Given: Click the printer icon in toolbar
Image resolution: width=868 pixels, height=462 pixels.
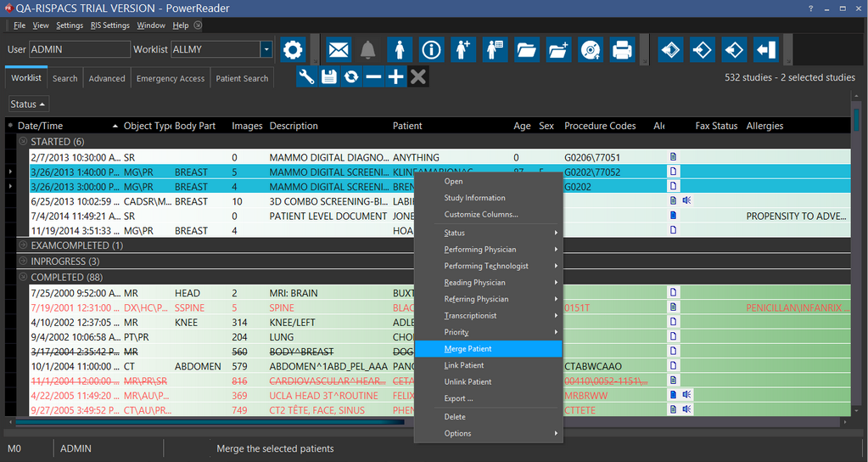Looking at the screenshot, I should pos(622,49).
